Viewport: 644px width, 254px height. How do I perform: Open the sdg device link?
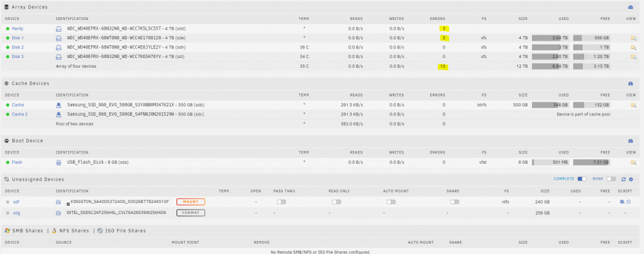click(x=17, y=213)
